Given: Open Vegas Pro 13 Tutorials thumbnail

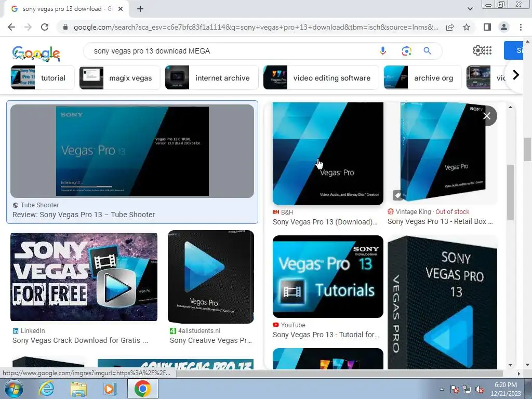Looking at the screenshot, I should [x=328, y=276].
